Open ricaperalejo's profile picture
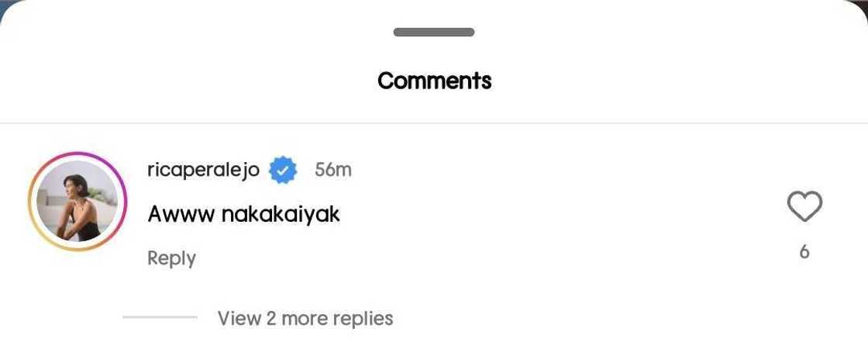 point(77,202)
